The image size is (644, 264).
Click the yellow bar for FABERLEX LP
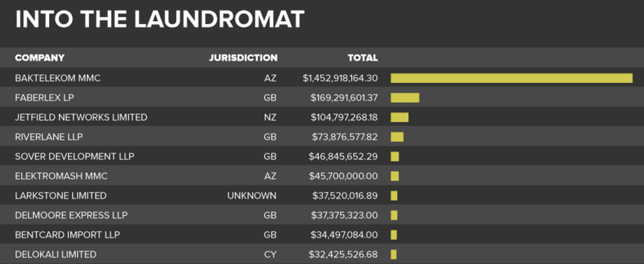pyautogui.click(x=405, y=98)
